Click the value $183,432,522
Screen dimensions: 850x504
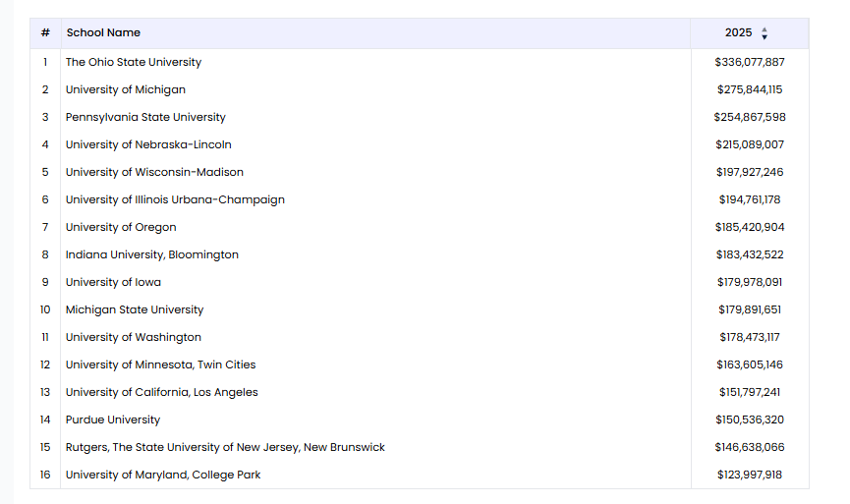pyautogui.click(x=750, y=254)
